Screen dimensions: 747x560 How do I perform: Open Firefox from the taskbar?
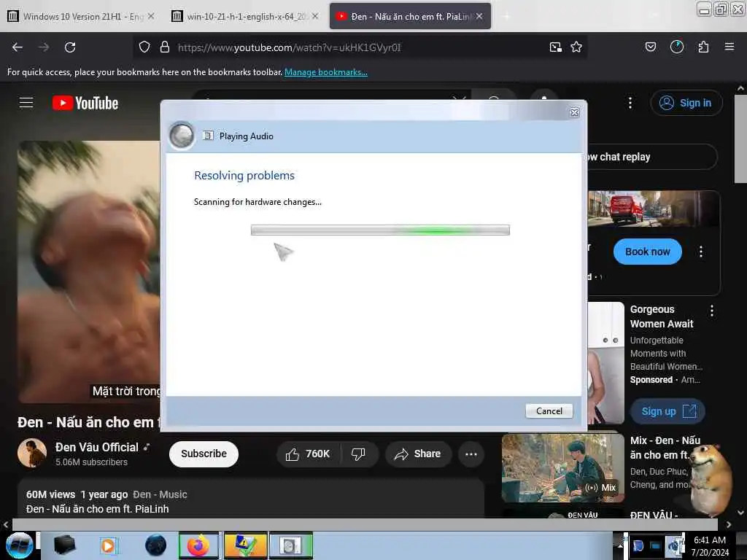click(x=198, y=545)
